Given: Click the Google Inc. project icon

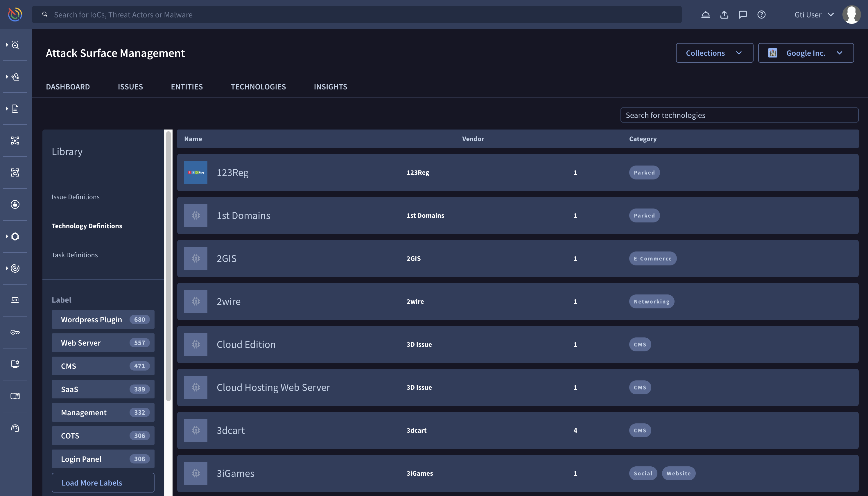Looking at the screenshot, I should [772, 53].
